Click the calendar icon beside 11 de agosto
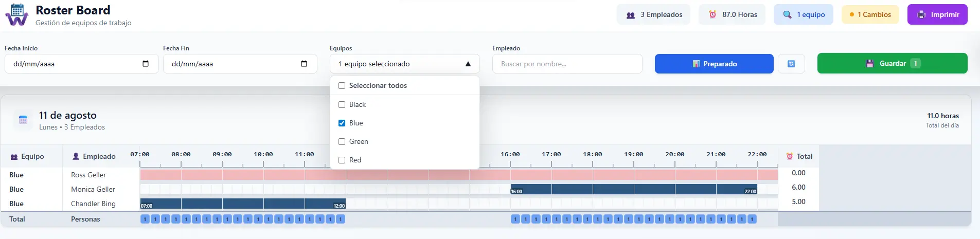This screenshot has width=980, height=239. [23, 120]
